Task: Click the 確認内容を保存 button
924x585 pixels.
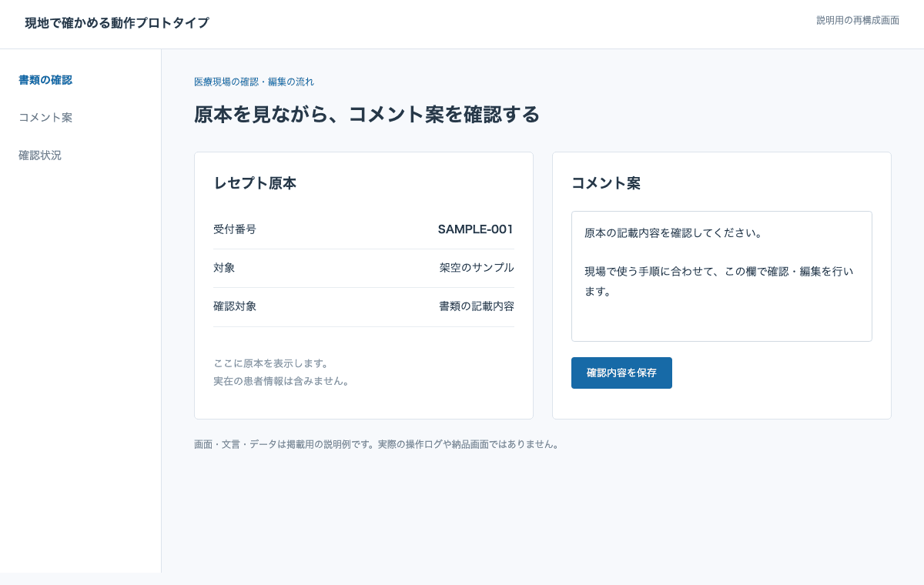Action: click(x=621, y=373)
